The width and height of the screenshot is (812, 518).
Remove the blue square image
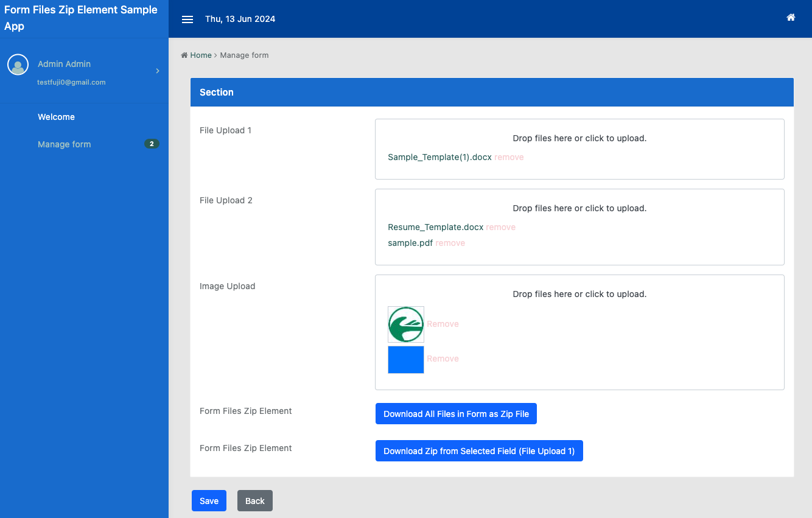[443, 359]
